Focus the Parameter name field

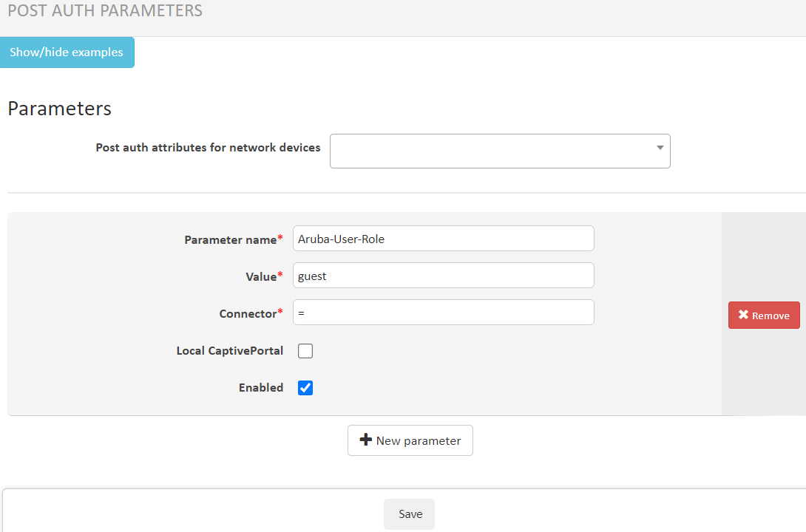point(443,239)
